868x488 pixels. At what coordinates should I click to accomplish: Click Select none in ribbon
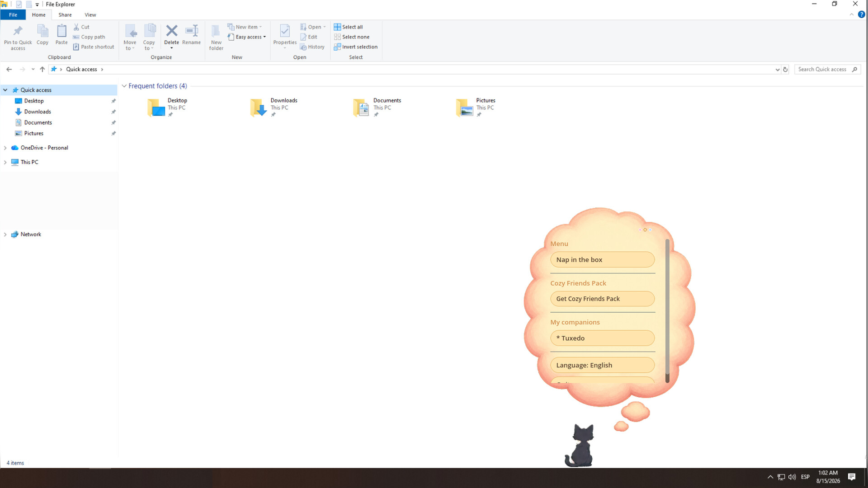352,37
